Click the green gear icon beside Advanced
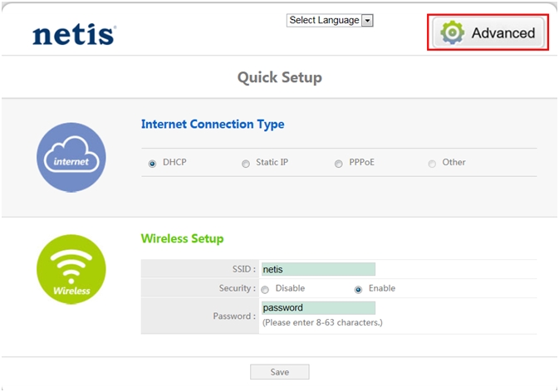559x392 pixels. click(452, 33)
